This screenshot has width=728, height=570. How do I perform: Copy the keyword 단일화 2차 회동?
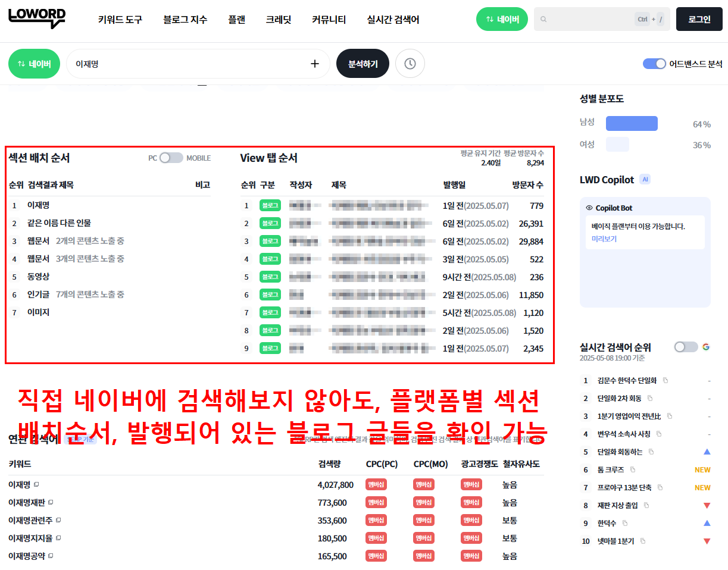(650, 399)
